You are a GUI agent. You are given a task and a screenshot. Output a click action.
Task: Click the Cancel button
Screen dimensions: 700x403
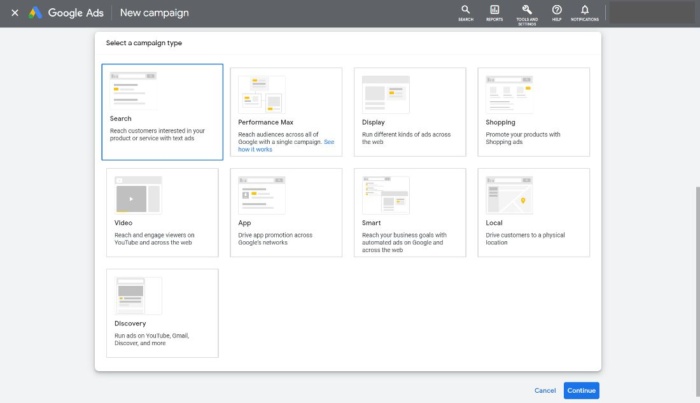coord(545,391)
